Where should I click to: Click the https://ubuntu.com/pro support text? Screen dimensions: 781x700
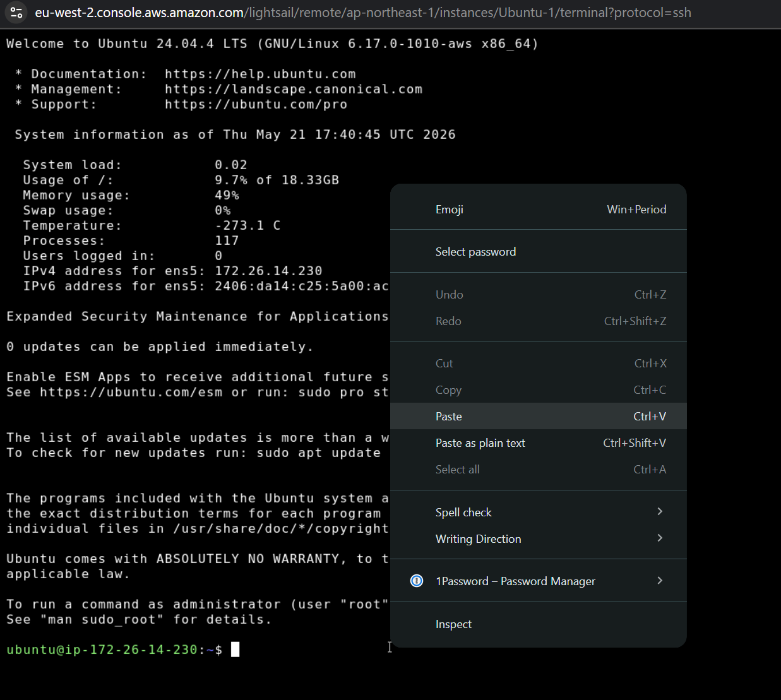256,104
